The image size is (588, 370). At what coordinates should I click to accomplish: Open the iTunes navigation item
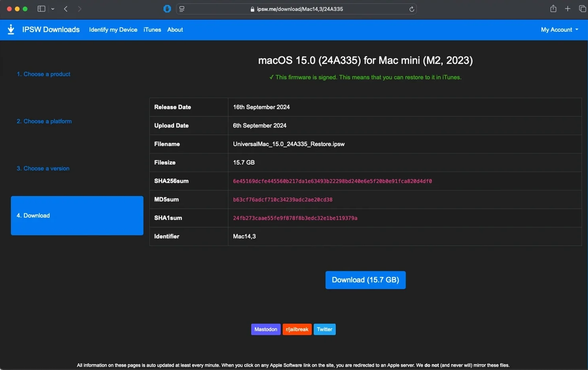[152, 30]
